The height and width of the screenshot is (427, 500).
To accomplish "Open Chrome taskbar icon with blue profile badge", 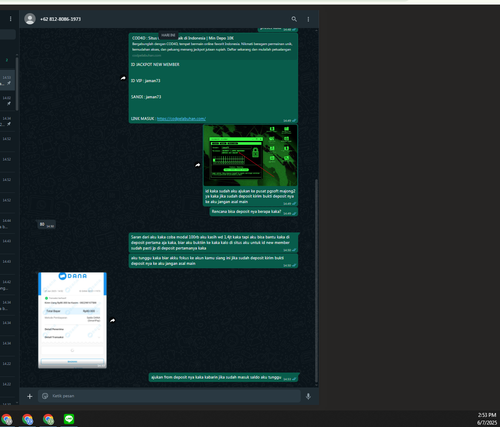I will 28,419.
